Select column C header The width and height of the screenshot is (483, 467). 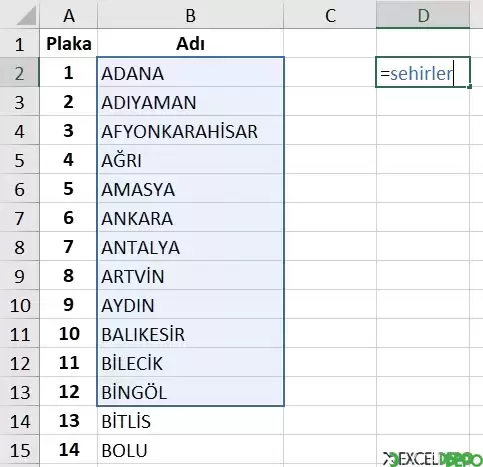click(x=330, y=15)
